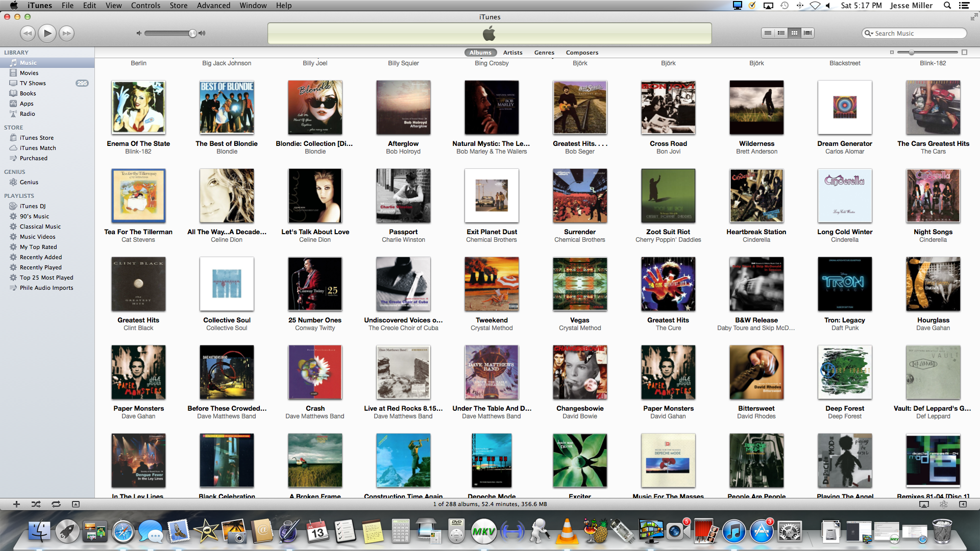Switch to album list view icon
The image size is (980, 551).
781,33
